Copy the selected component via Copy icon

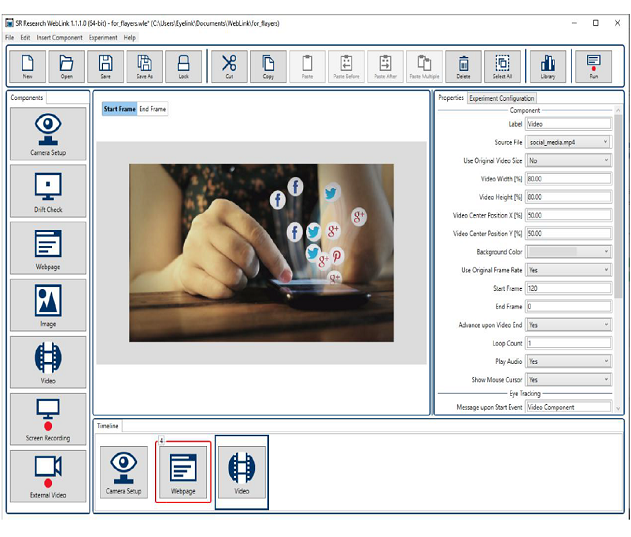coord(268,66)
